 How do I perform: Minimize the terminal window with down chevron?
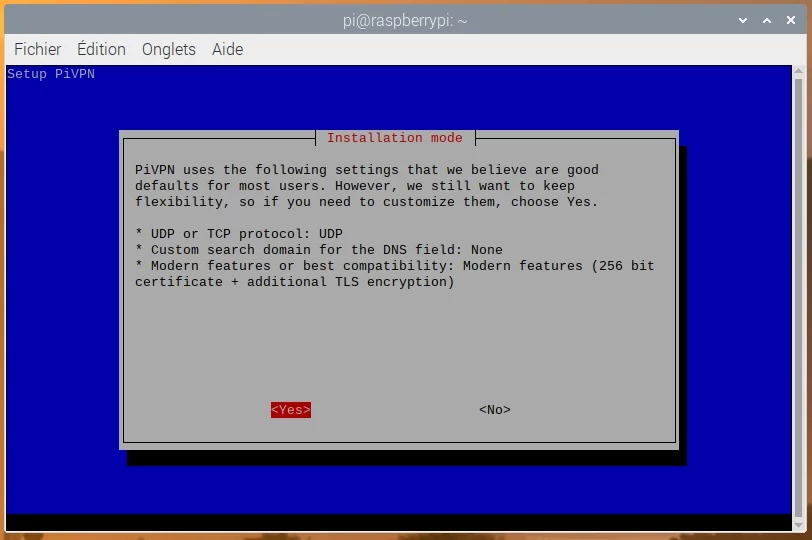click(743, 20)
